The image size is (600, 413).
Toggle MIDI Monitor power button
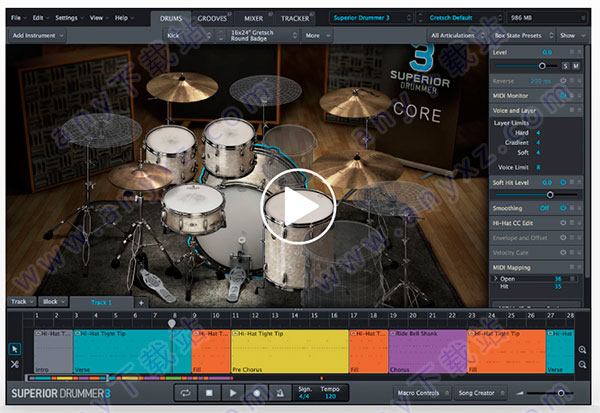pyautogui.click(x=563, y=95)
